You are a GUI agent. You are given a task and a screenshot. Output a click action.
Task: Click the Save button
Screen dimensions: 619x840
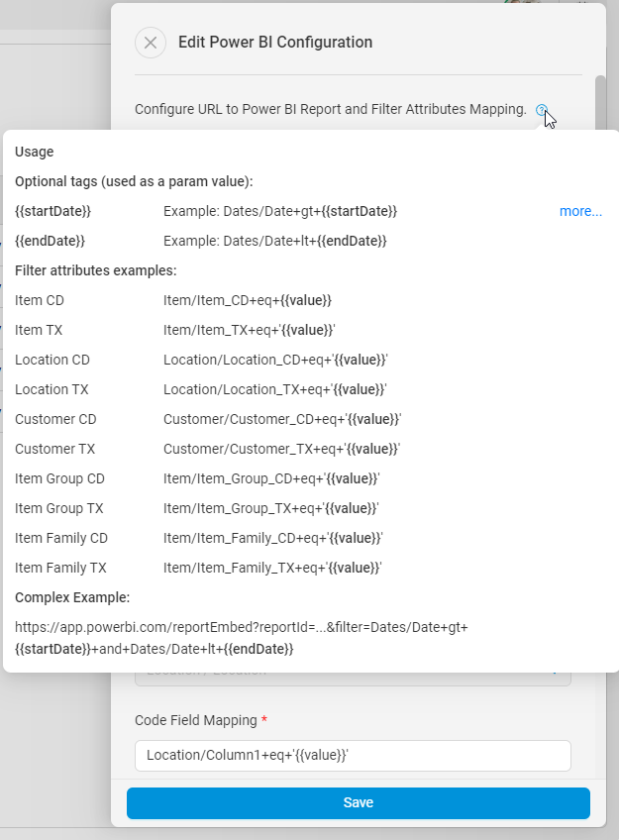[359, 802]
